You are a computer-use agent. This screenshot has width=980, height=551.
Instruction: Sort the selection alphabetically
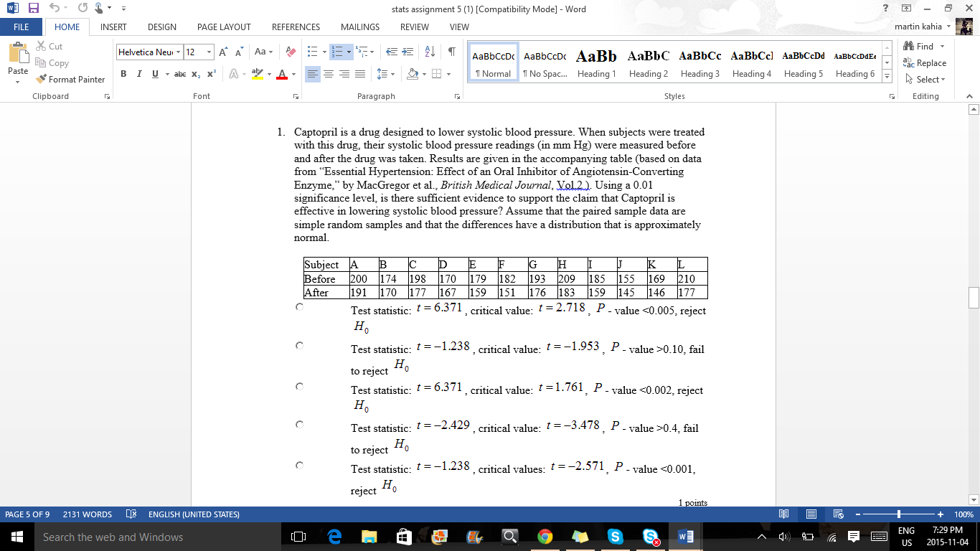pos(430,52)
